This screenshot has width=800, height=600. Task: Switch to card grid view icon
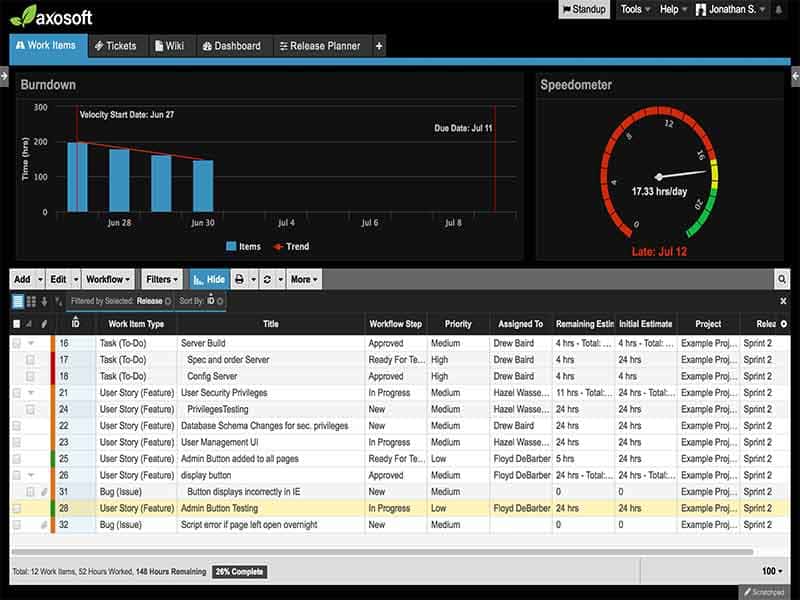coord(31,301)
